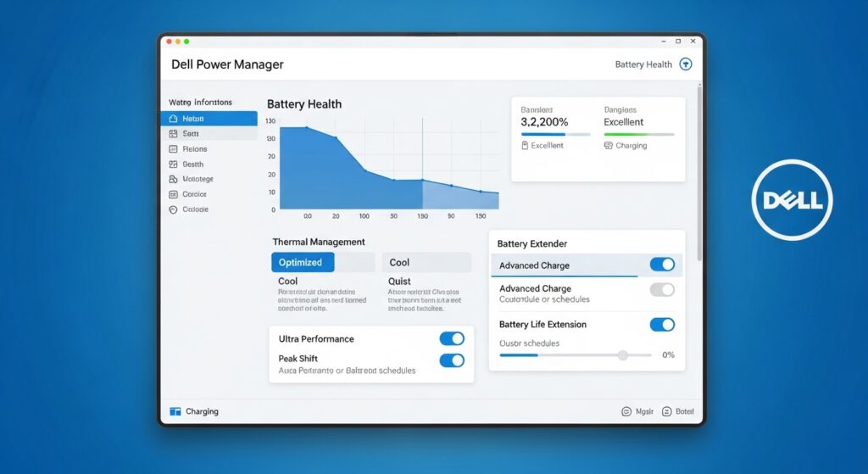The image size is (868, 474).
Task: Switch off the highlighted Advanced Charge toggle
Action: click(662, 265)
